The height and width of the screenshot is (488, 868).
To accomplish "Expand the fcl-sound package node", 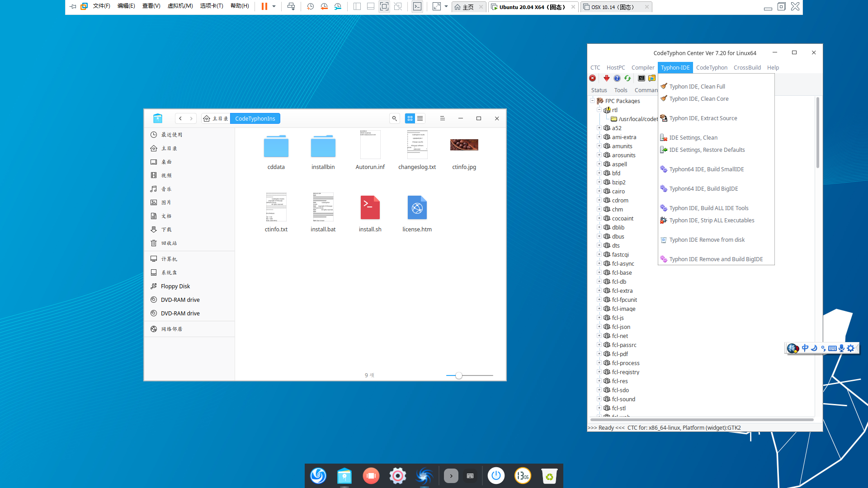I will [x=599, y=399].
